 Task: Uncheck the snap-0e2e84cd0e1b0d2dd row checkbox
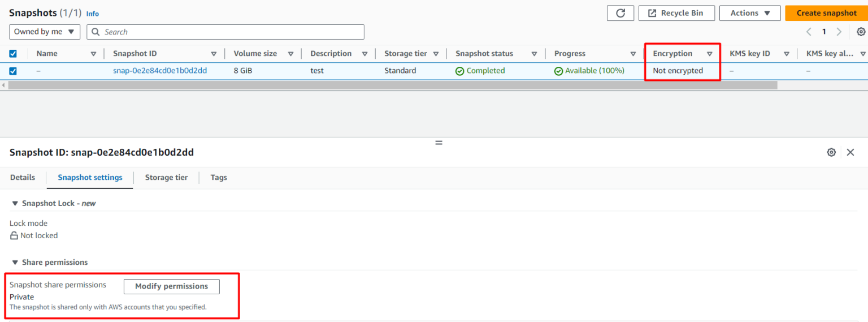tap(13, 71)
